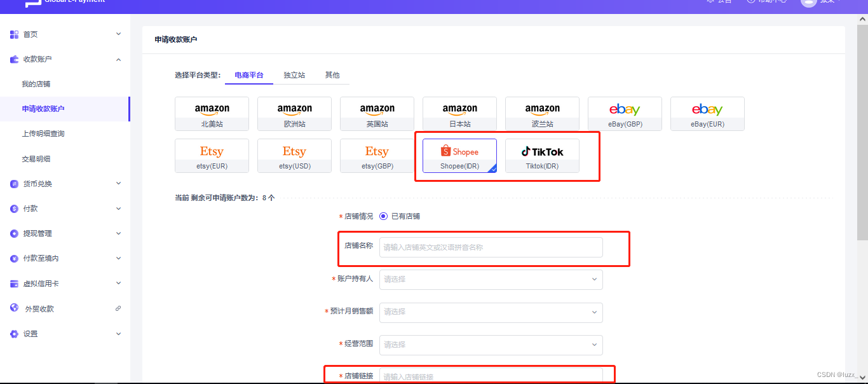Select the Amazon 日本站 platform card
The height and width of the screenshot is (384, 868).
click(x=459, y=114)
